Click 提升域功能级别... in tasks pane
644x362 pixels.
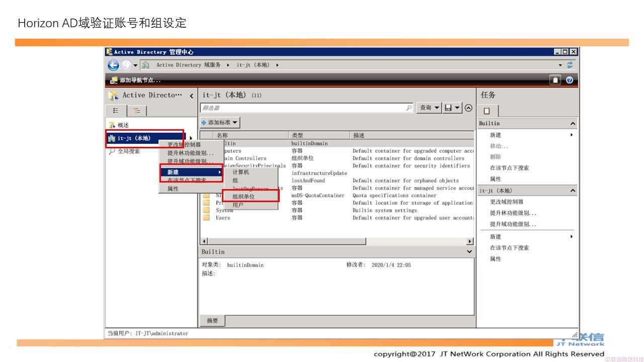coord(513,224)
